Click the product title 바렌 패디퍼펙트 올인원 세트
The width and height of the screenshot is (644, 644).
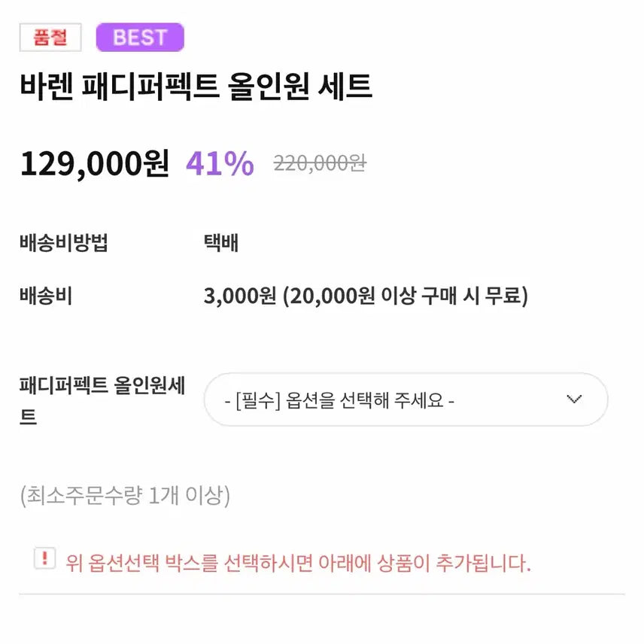click(196, 87)
